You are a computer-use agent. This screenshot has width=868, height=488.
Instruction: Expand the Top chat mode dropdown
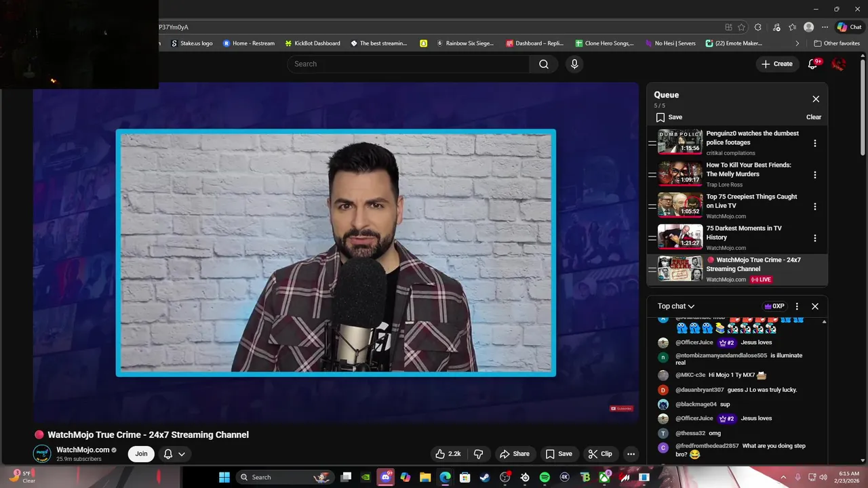click(x=676, y=306)
